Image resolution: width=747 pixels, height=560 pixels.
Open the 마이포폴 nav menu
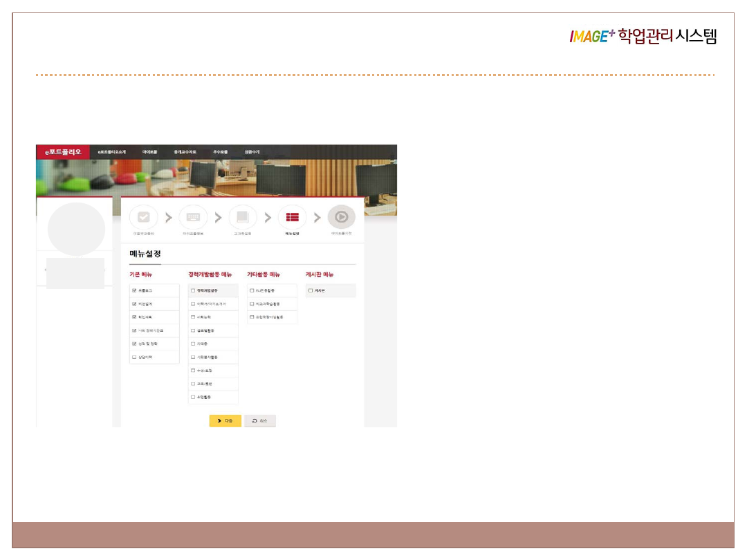tap(149, 152)
